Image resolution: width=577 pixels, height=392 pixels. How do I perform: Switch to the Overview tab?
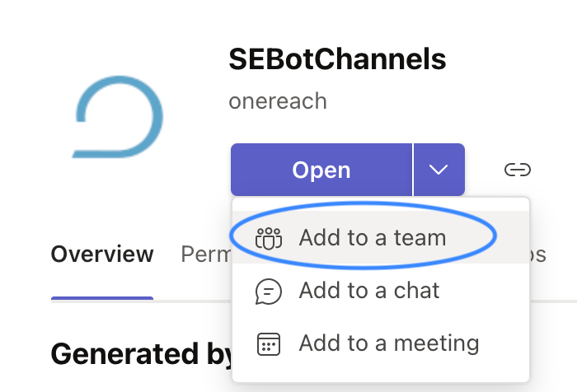tap(102, 254)
